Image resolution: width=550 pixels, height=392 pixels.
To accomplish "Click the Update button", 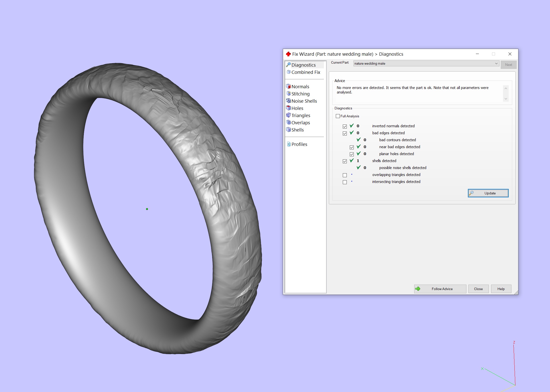I will pyautogui.click(x=488, y=193).
